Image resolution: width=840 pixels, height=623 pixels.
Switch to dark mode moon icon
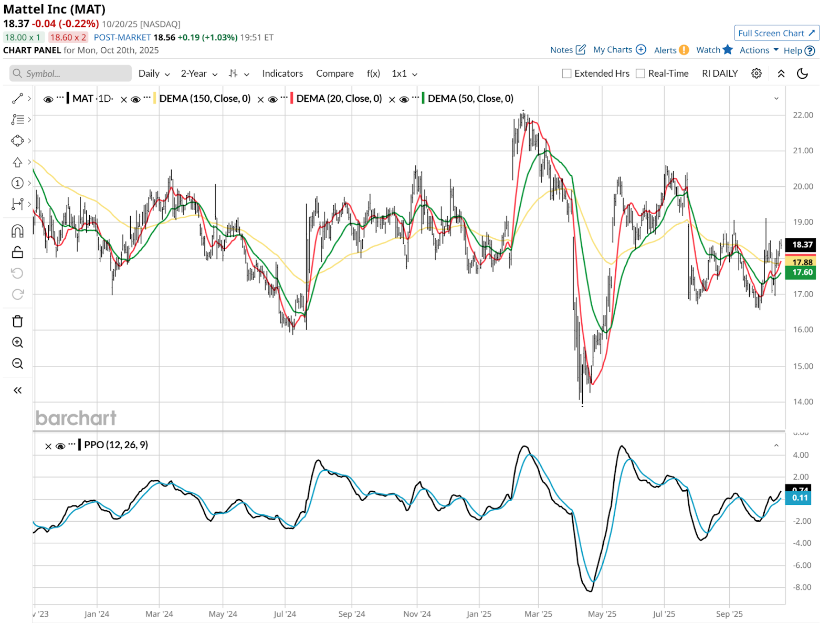[x=802, y=73]
